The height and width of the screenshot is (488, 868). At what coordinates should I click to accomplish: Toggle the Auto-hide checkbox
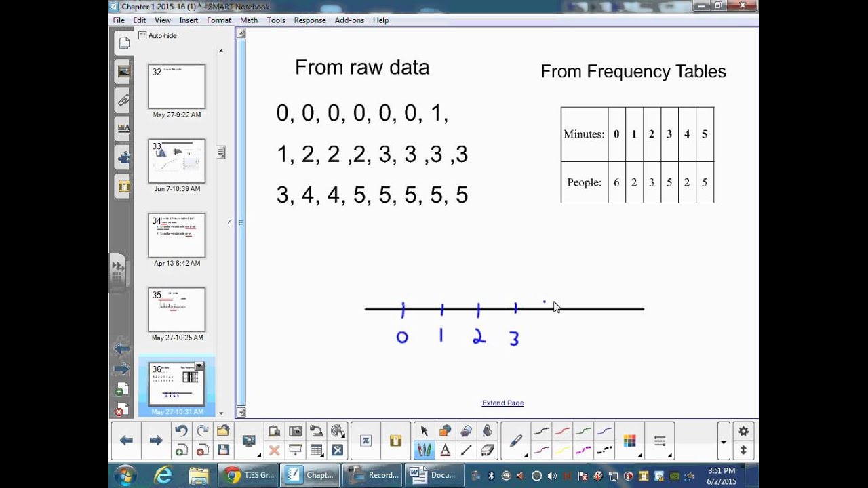pyautogui.click(x=142, y=35)
